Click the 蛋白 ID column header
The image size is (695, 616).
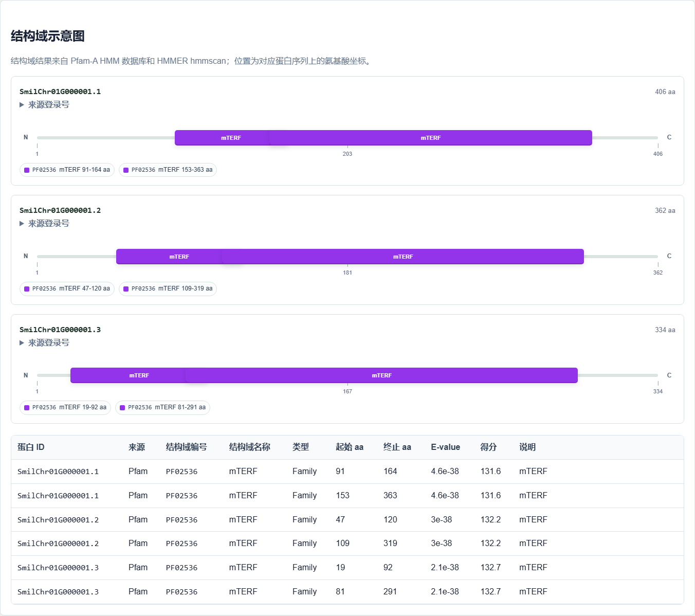(x=31, y=447)
